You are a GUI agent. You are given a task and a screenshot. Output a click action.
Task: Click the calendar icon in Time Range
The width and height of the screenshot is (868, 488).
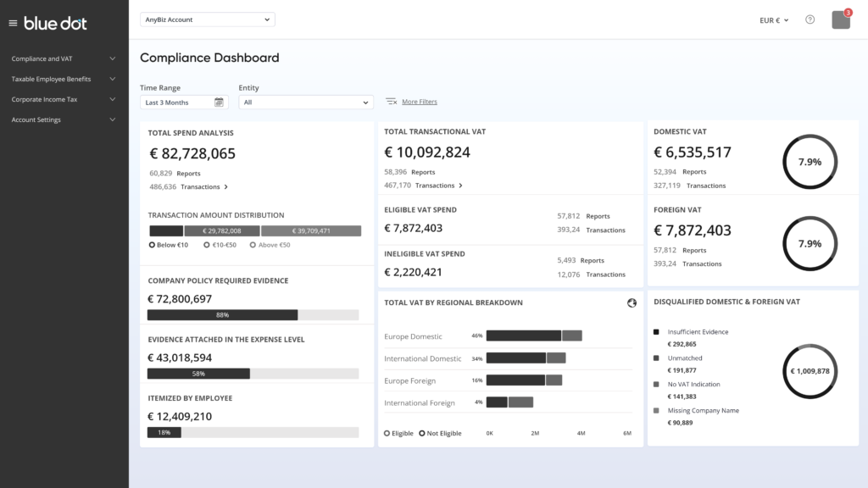click(219, 103)
